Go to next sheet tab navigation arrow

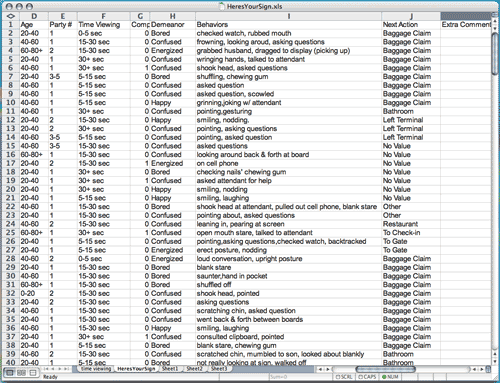[60, 369]
